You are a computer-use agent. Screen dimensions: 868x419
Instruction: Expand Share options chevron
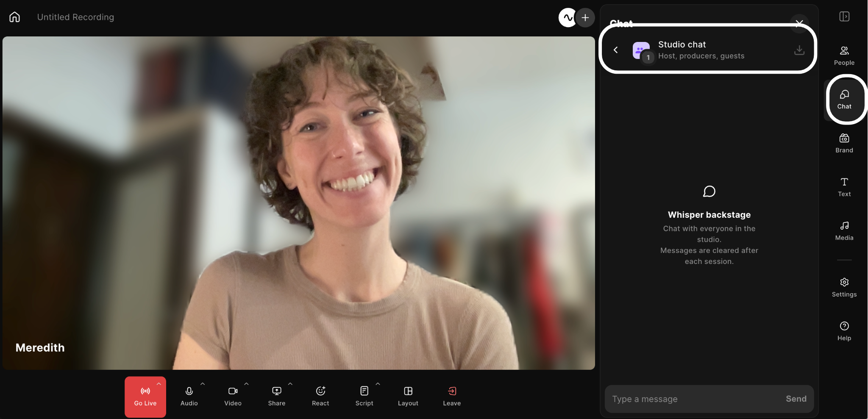point(290,384)
